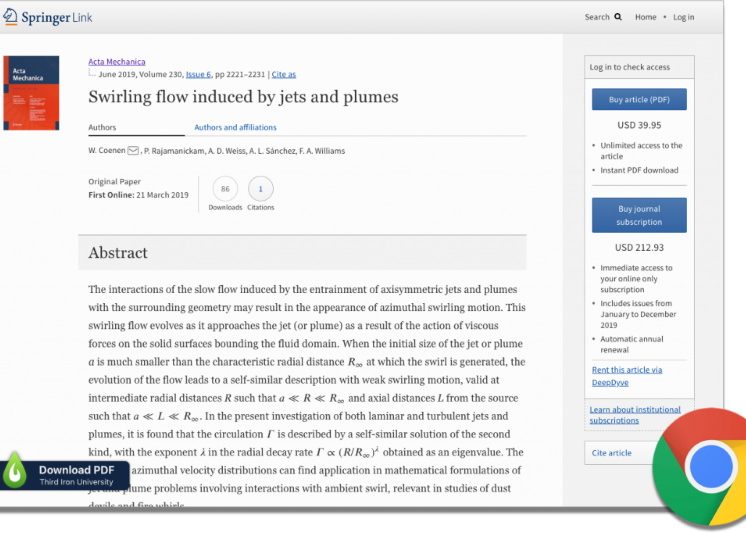Image resolution: width=746 pixels, height=533 pixels.
Task: Open the Issue 6 link
Action: point(198,74)
